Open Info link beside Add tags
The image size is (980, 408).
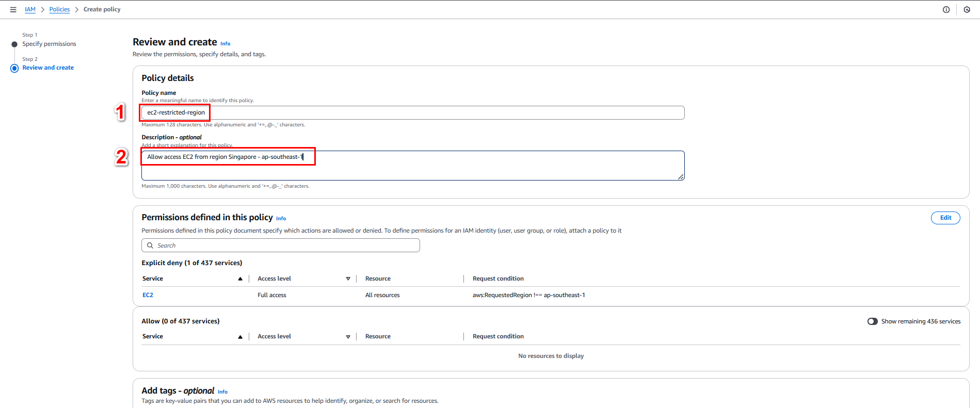point(222,392)
